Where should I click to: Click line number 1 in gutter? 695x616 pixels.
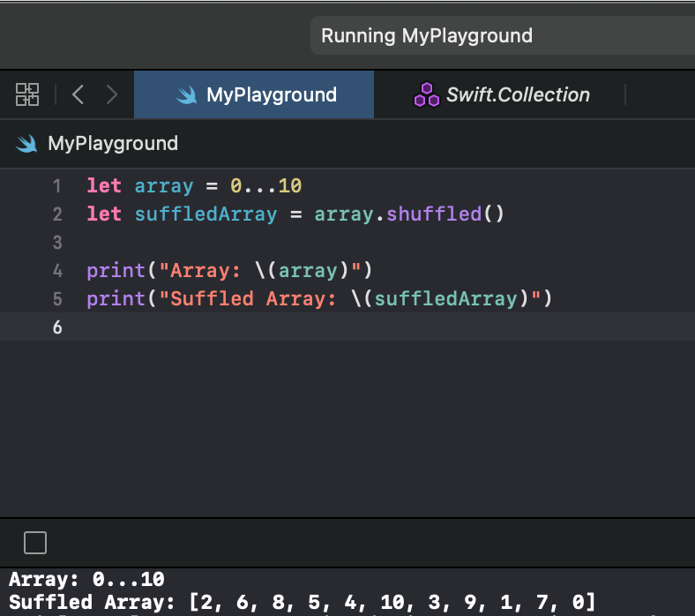click(56, 186)
